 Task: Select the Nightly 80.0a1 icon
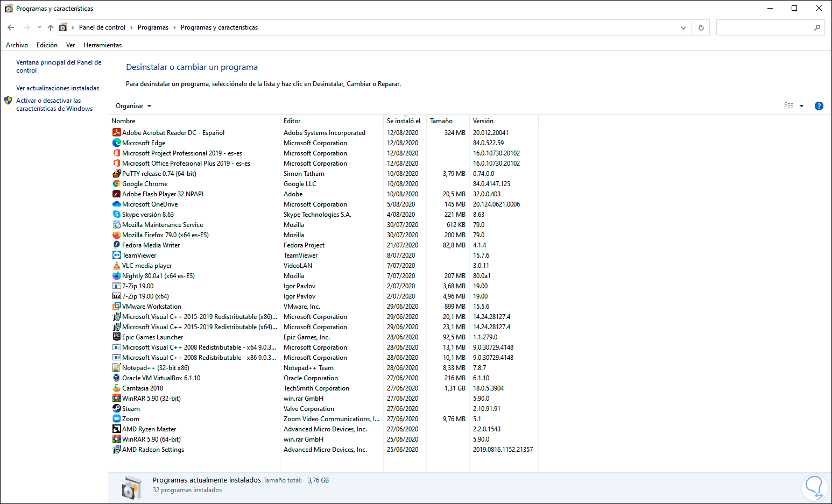coord(116,275)
